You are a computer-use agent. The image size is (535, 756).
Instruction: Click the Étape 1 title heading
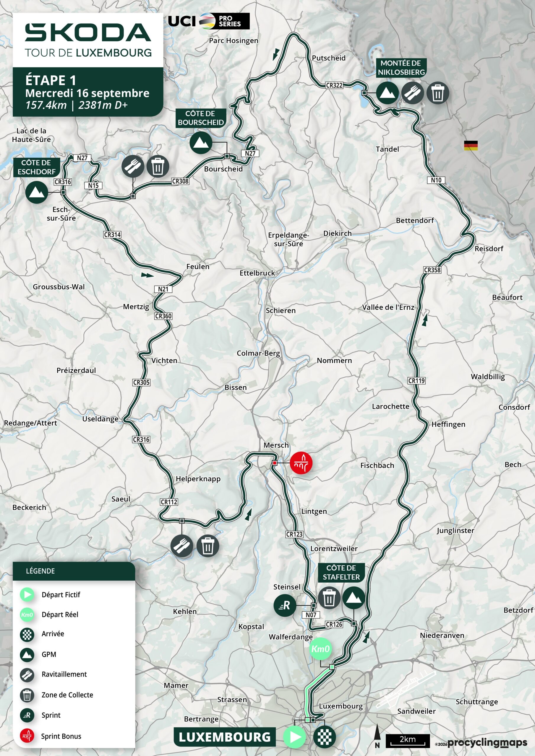pyautogui.click(x=51, y=80)
